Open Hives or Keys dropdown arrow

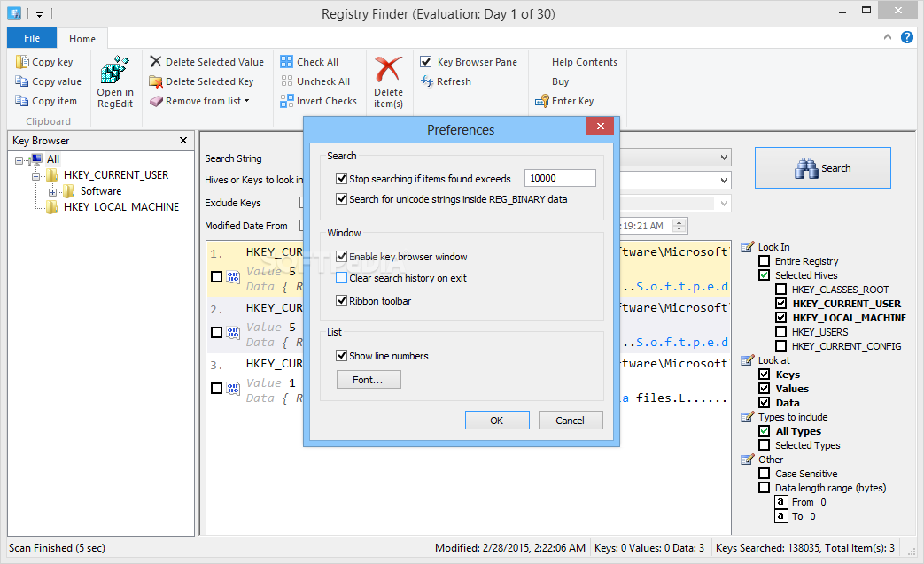[725, 180]
